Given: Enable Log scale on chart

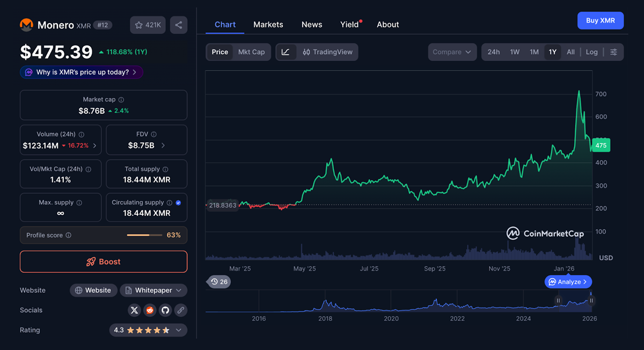Looking at the screenshot, I should pyautogui.click(x=591, y=52).
